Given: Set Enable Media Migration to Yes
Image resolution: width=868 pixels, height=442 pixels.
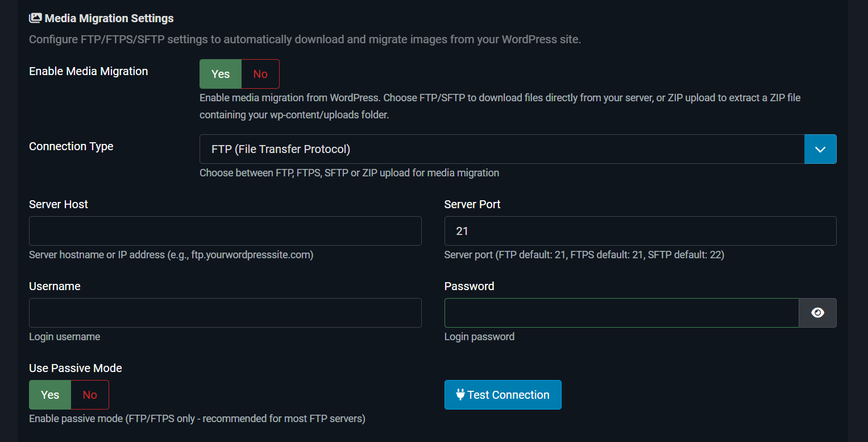Looking at the screenshot, I should 221,74.
